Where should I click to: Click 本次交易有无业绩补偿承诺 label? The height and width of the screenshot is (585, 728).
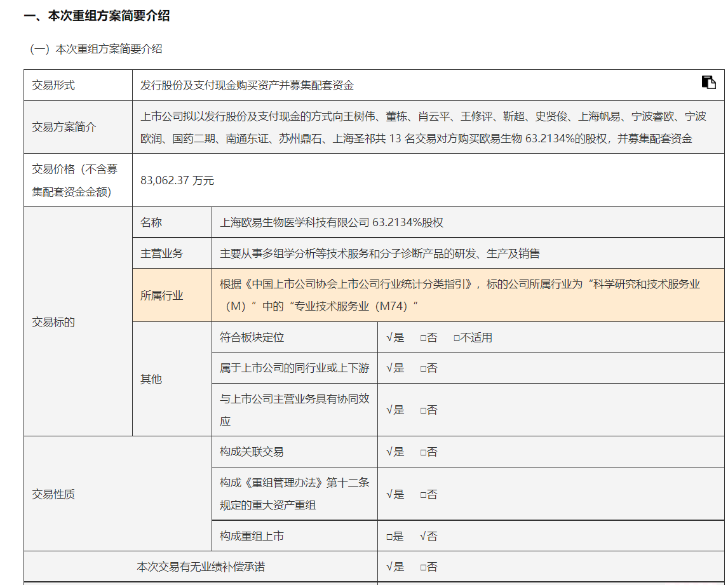(201, 567)
